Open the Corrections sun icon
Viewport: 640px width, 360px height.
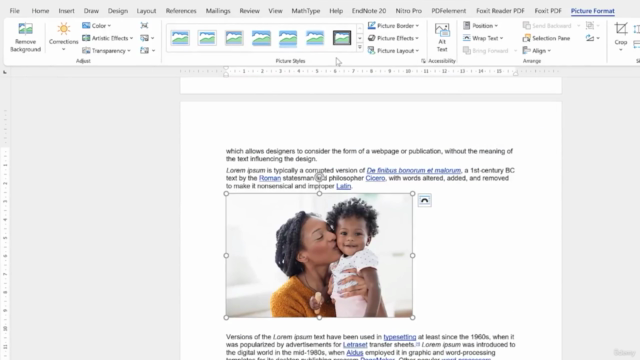63,29
